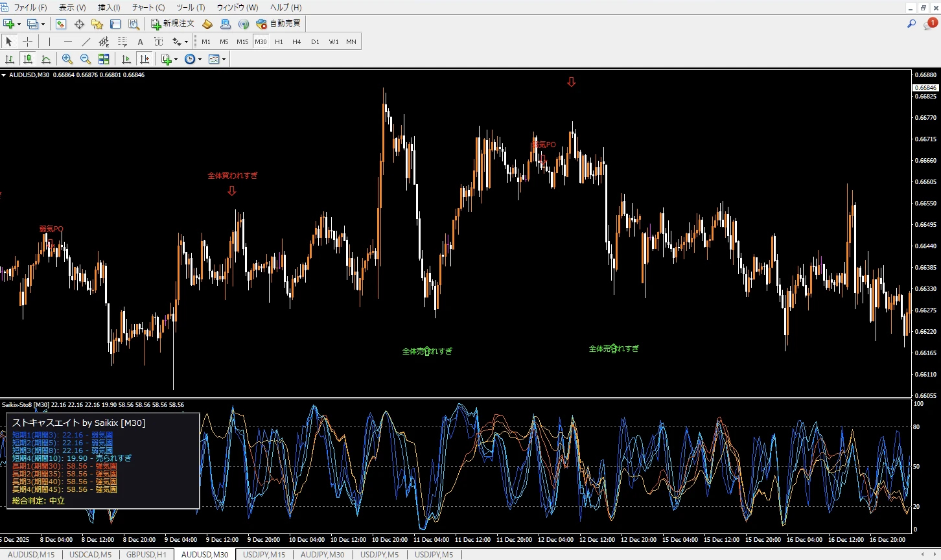Select the crosshair cursor tool
Screen dimensions: 941x560
click(x=27, y=41)
